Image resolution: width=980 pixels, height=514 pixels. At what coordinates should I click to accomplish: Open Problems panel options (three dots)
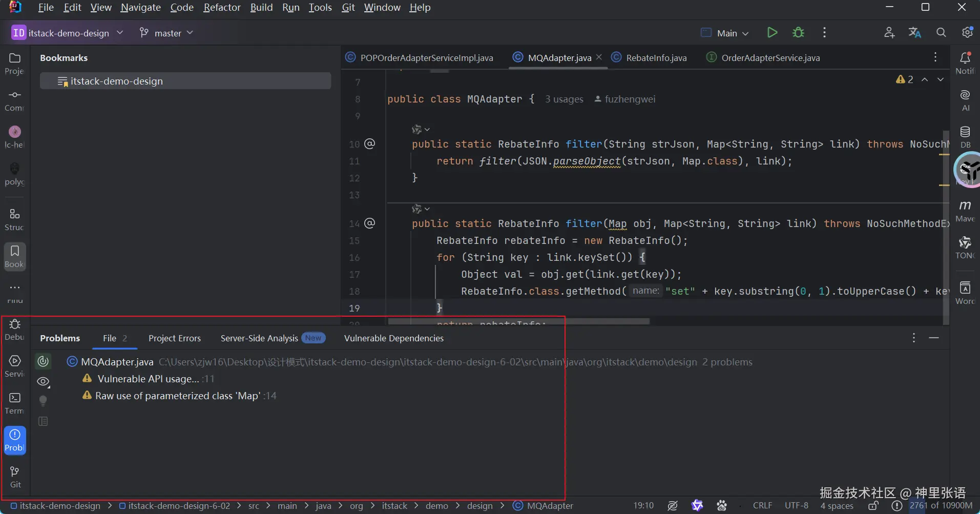click(913, 338)
